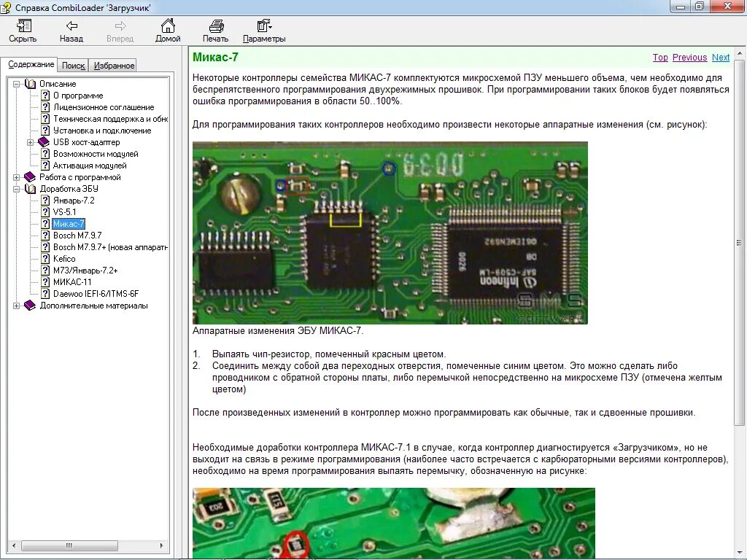
Task: Click the up arrow of the content scrollbar
Action: point(740,52)
